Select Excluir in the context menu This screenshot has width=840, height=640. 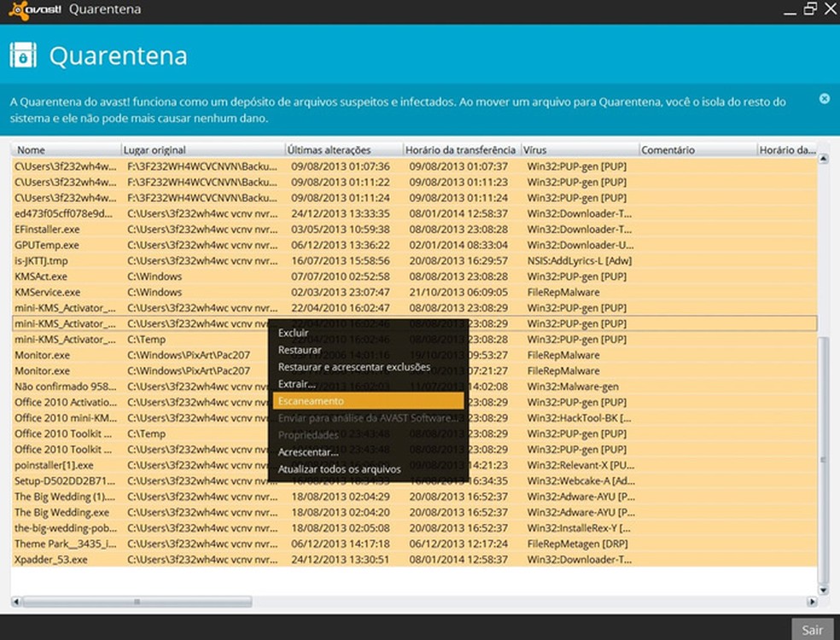293,333
